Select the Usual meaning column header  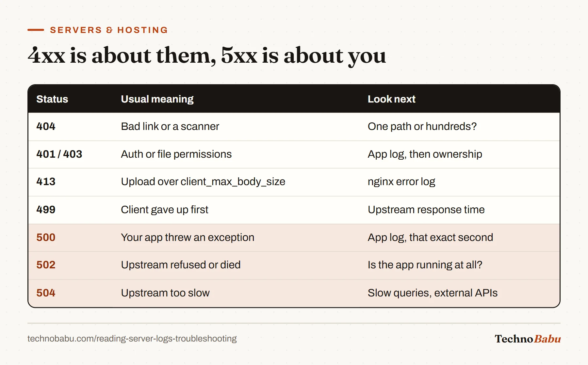(x=157, y=99)
